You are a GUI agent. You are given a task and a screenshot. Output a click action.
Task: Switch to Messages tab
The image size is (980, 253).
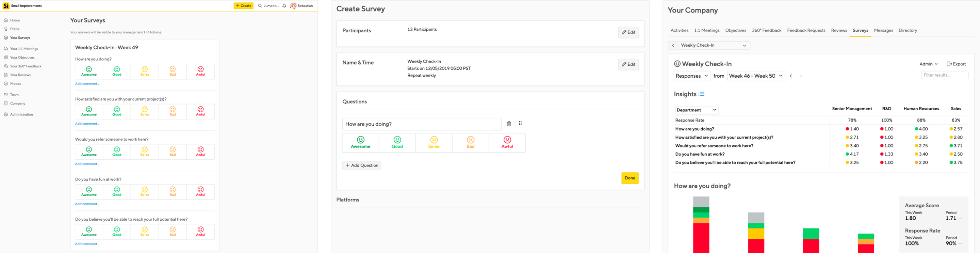point(883,30)
